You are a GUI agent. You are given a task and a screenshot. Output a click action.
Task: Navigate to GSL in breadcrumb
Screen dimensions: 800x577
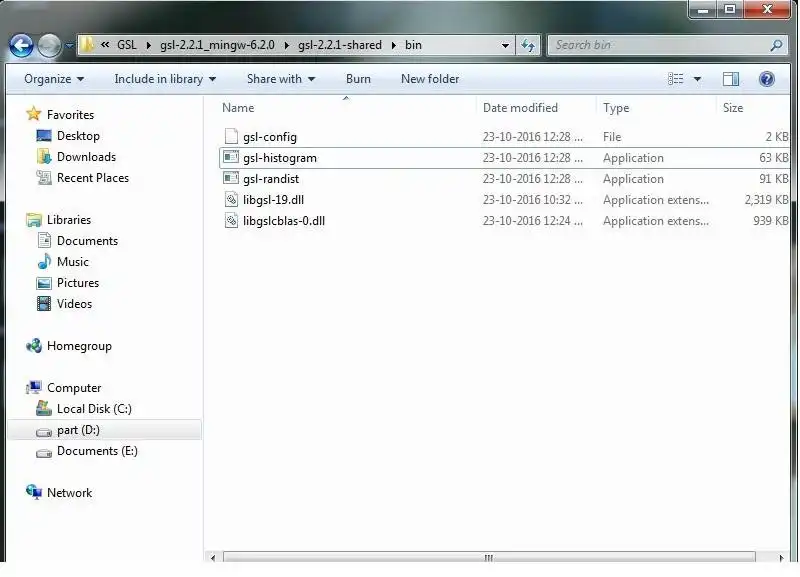[x=127, y=45]
